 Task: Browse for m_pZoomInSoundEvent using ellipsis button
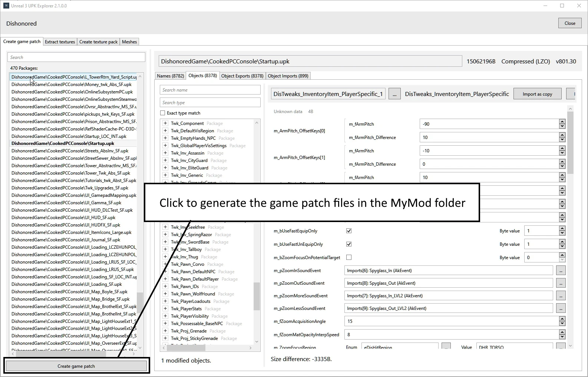561,271
